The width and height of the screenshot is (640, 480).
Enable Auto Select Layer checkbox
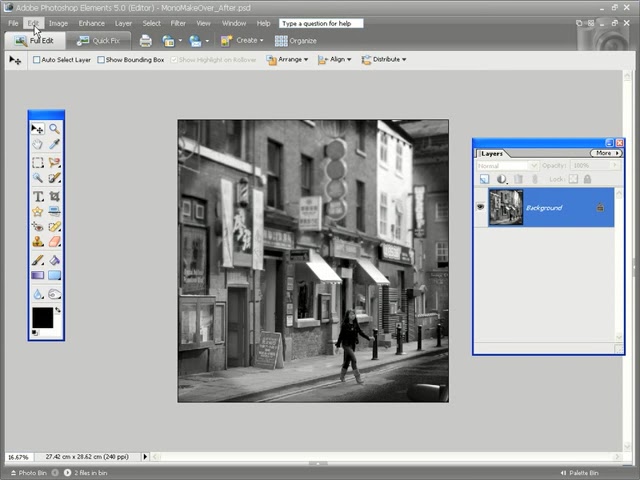(x=36, y=60)
